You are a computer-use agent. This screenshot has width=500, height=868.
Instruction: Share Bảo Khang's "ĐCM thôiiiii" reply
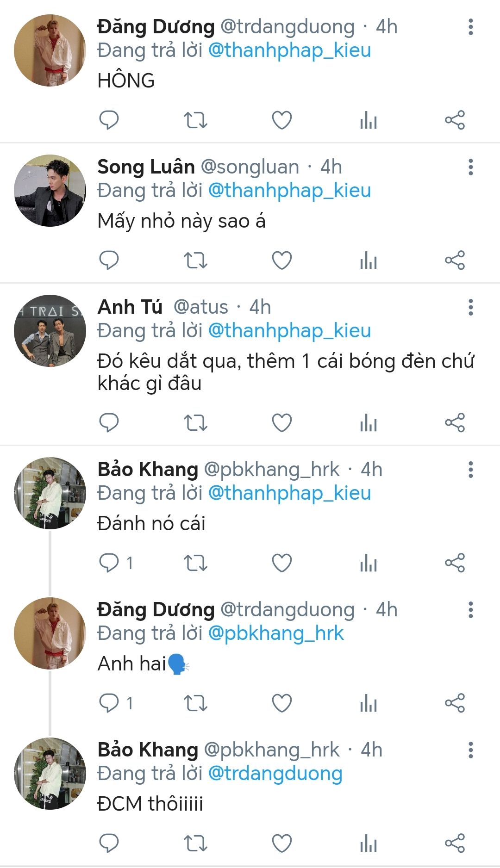pyautogui.click(x=455, y=843)
